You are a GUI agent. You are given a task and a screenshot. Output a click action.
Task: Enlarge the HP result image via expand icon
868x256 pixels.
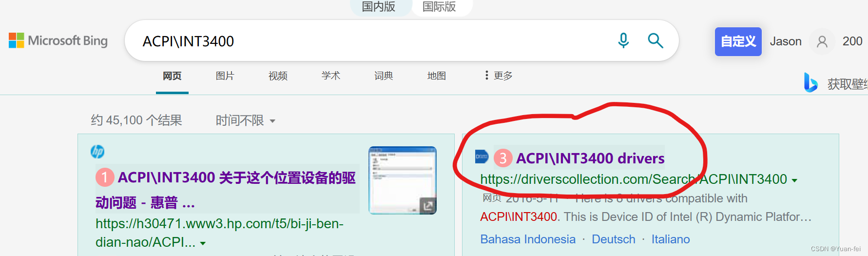pyautogui.click(x=427, y=206)
